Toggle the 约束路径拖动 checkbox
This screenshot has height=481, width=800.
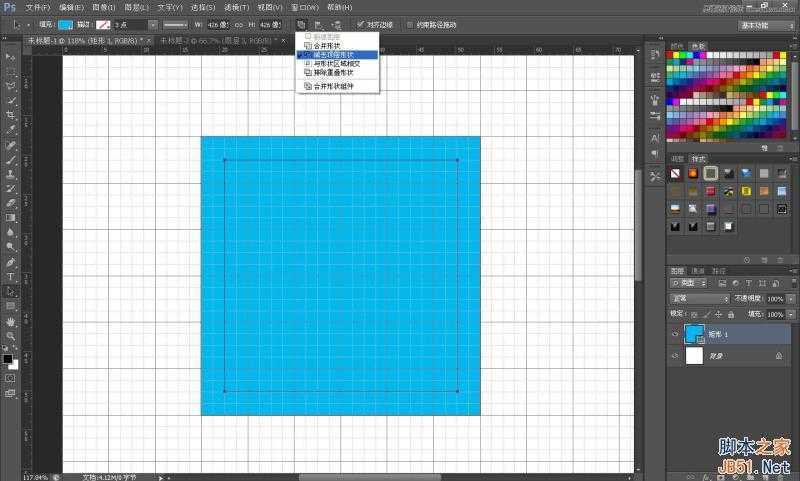pyautogui.click(x=410, y=24)
